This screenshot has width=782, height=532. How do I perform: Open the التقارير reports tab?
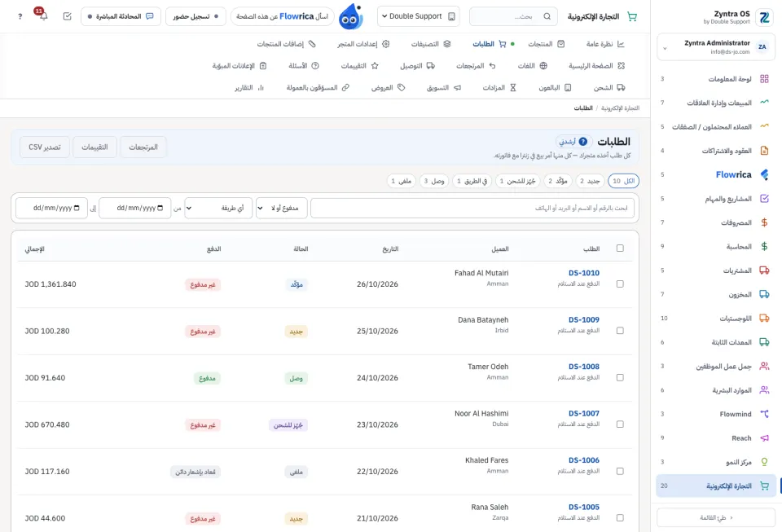tap(249, 88)
